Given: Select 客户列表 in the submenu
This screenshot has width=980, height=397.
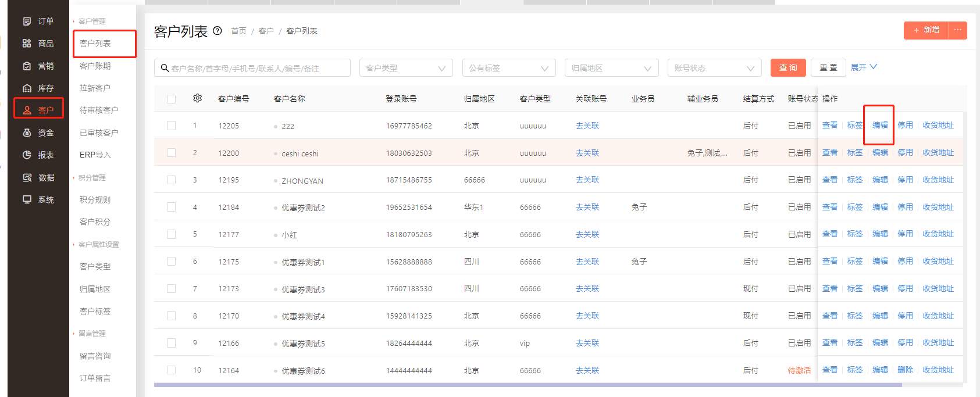Looking at the screenshot, I should point(95,44).
